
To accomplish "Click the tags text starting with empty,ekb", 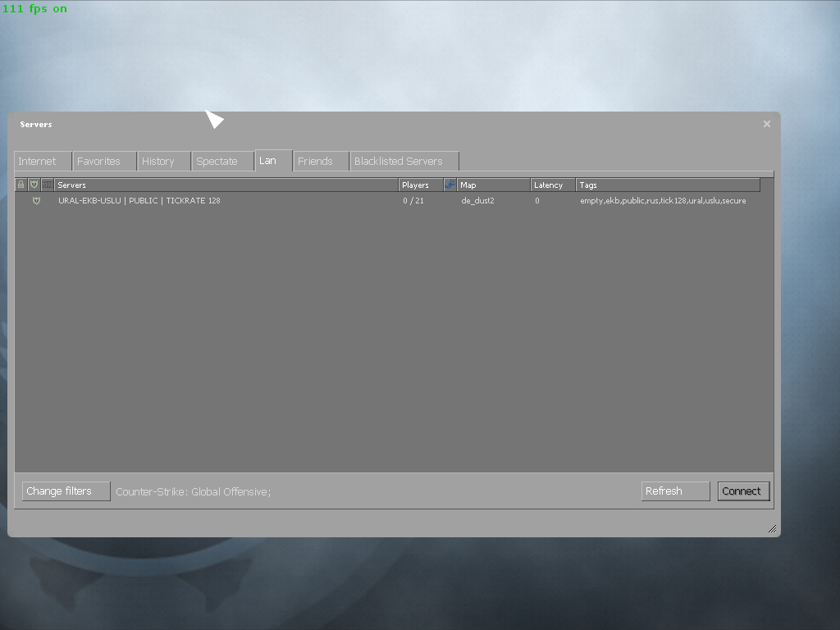I will [x=663, y=201].
